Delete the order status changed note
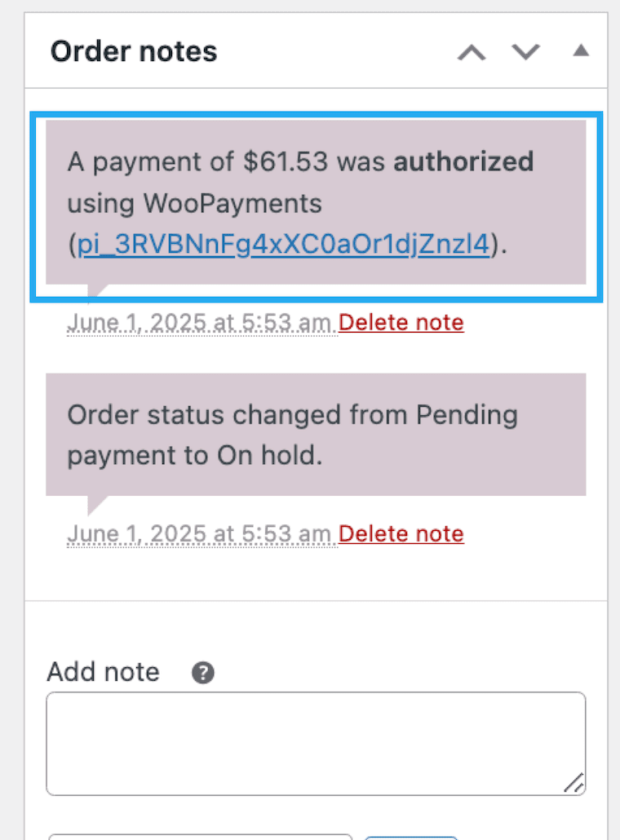 click(x=401, y=533)
